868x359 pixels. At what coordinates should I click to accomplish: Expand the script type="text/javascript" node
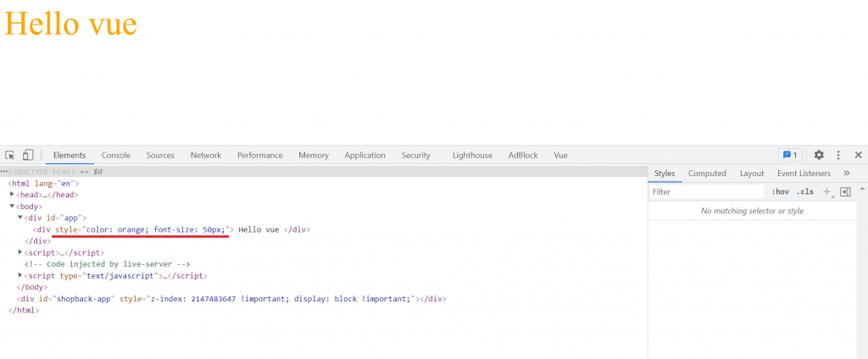[x=20, y=275]
